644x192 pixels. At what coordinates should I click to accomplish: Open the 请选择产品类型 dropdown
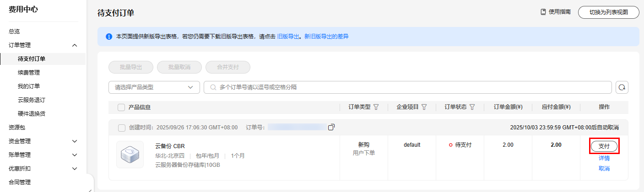click(154, 87)
